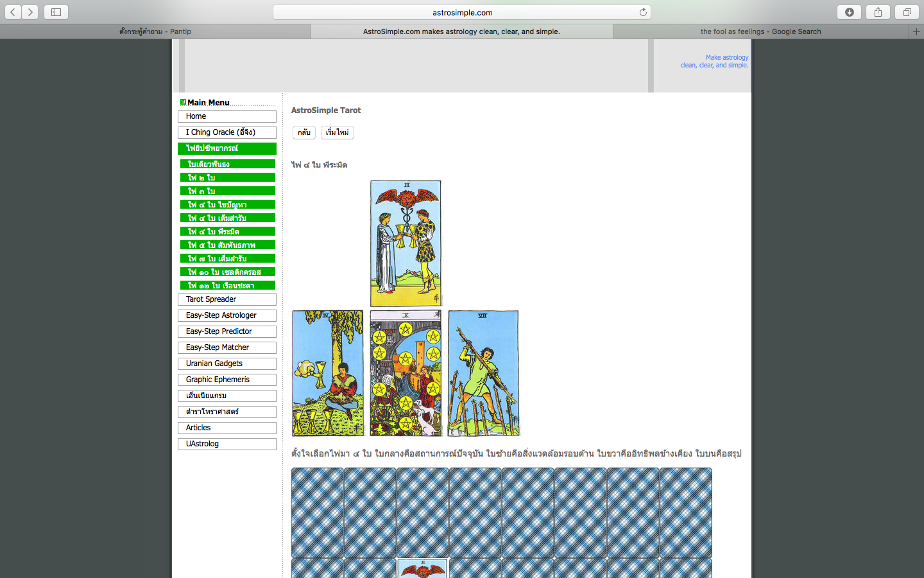The height and width of the screenshot is (578, 924).
Task: Go back using Safari's back arrow
Action: click(x=13, y=12)
